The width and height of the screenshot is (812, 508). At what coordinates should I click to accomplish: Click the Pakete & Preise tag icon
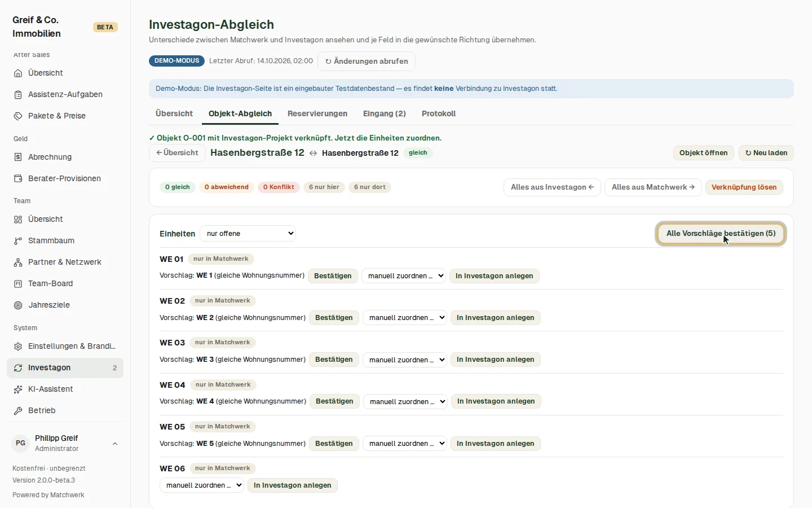18,116
